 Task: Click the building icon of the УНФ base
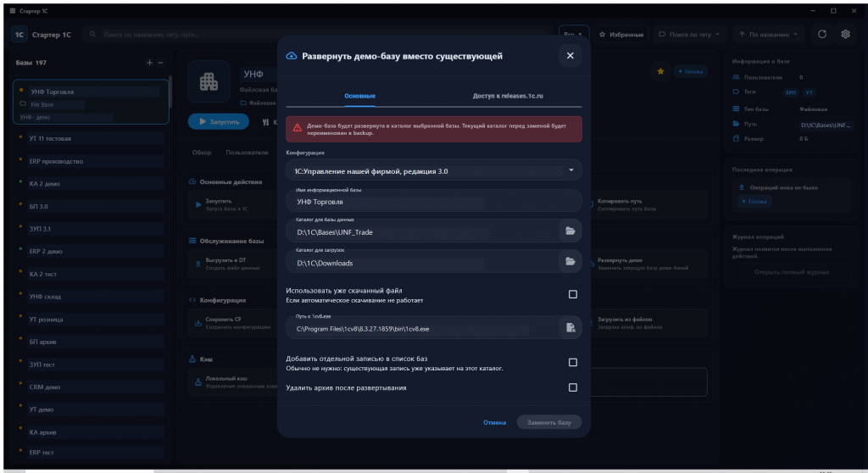pyautogui.click(x=209, y=81)
